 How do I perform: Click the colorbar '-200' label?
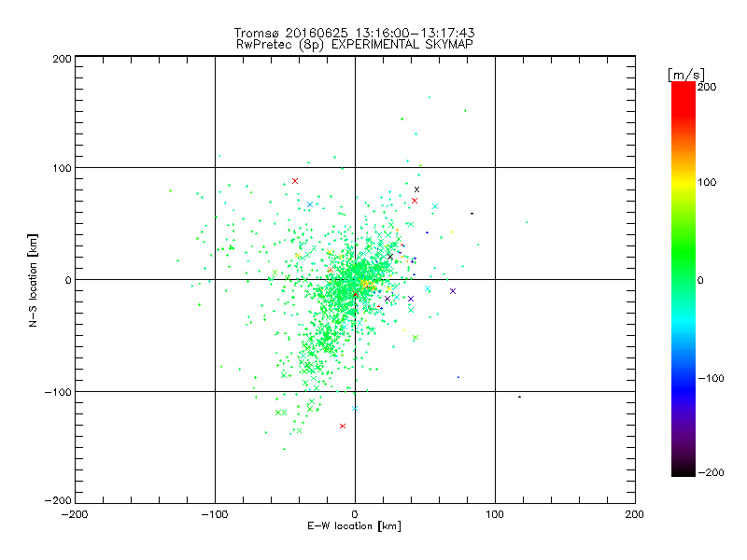click(x=711, y=472)
